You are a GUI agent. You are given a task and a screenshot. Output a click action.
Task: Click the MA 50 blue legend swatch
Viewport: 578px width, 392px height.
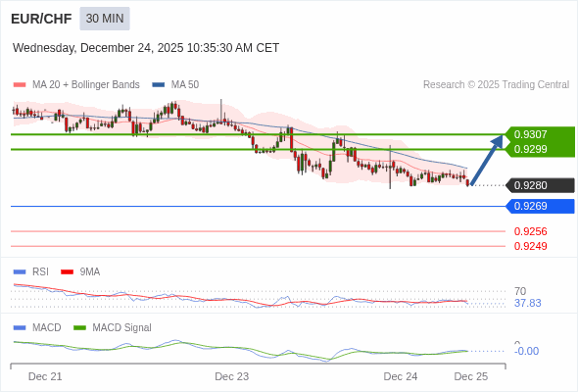(x=159, y=85)
